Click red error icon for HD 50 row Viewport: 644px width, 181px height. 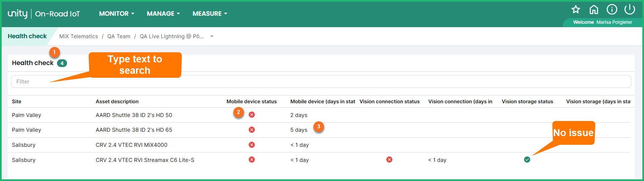[252, 115]
